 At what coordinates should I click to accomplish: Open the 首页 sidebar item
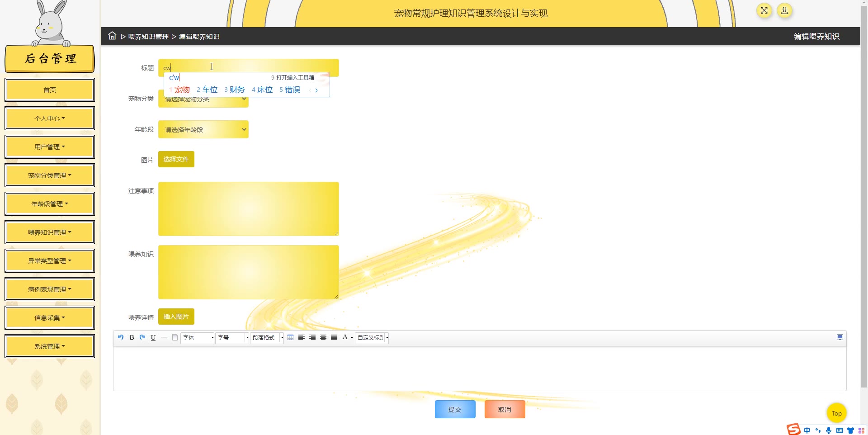click(x=50, y=90)
